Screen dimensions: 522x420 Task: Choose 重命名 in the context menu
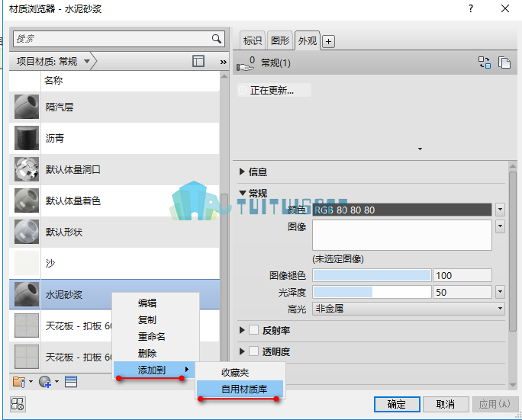coord(156,336)
